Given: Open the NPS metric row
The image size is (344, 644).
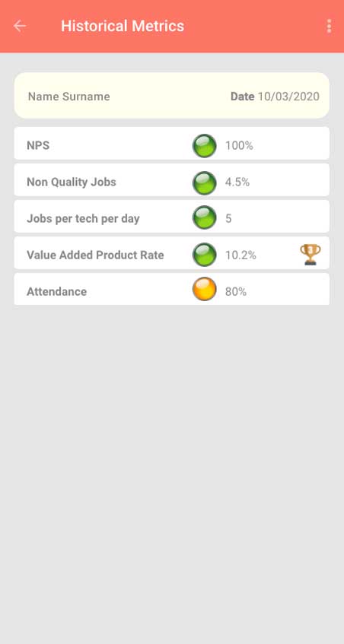Looking at the screenshot, I should pyautogui.click(x=172, y=144).
